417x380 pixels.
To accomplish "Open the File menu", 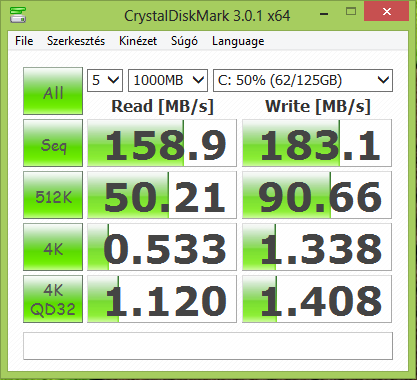I will (24, 41).
